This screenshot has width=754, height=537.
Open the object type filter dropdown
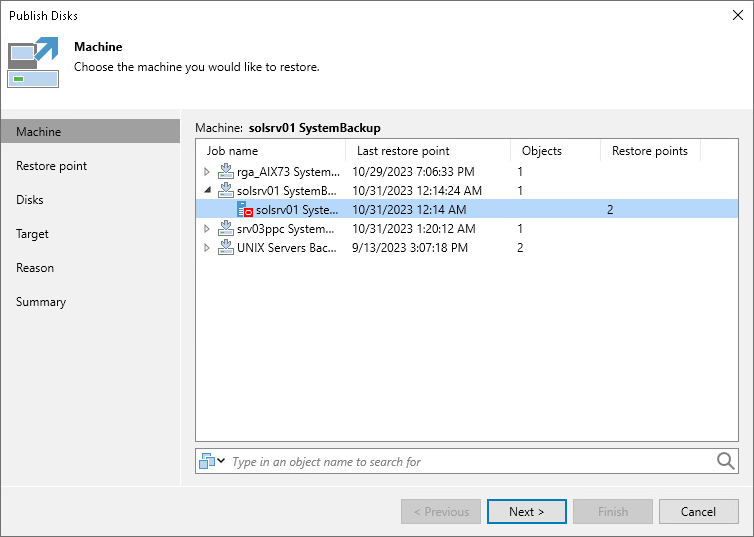tap(212, 461)
